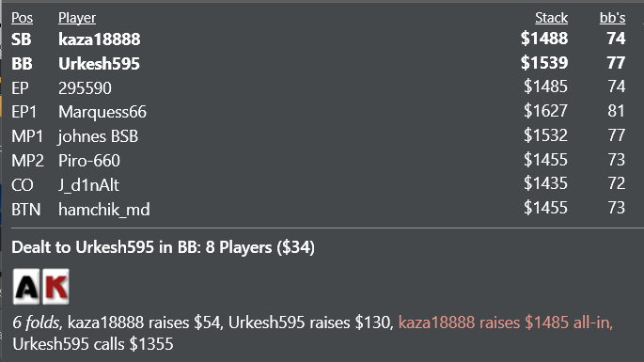Sort by the Pos column header

22,18
